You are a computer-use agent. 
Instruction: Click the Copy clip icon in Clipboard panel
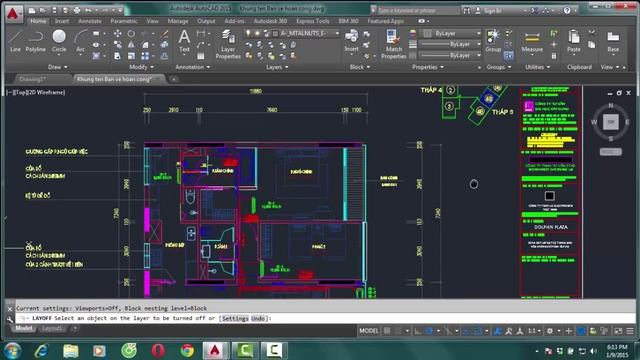pyautogui.click(x=591, y=44)
